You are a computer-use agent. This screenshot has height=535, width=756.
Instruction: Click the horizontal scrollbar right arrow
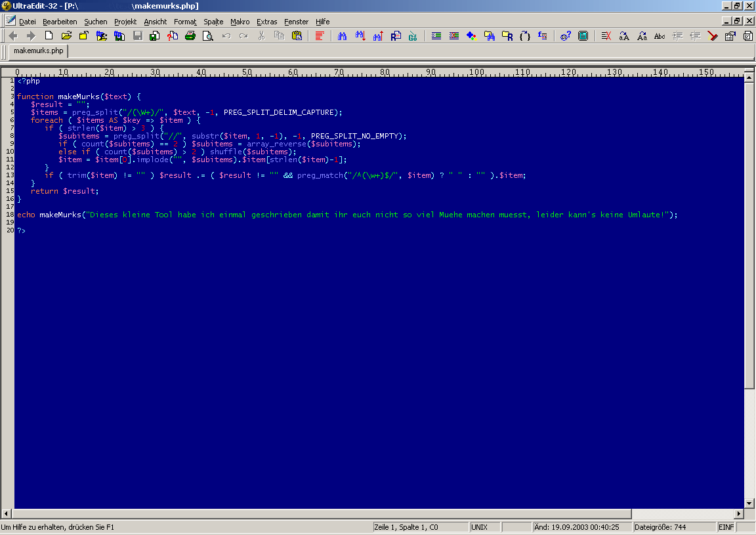[x=739, y=514]
